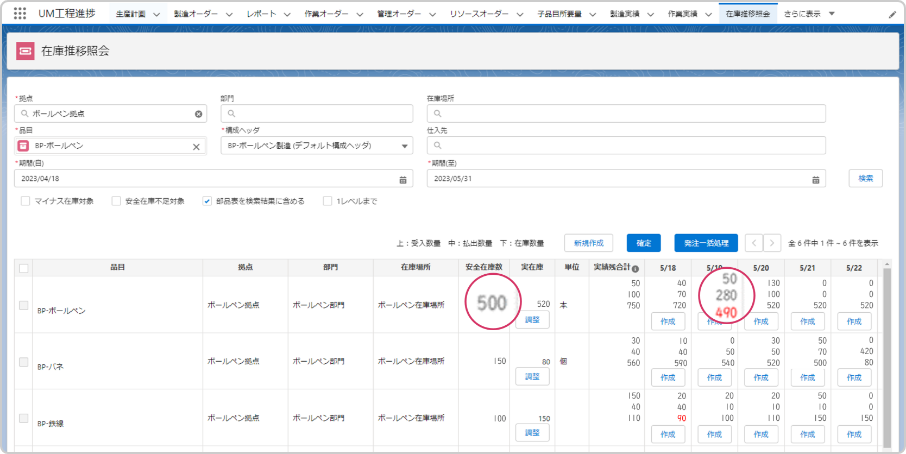The height and width of the screenshot is (454, 906).
Task: Clear the 拠点 field with the x icon
Action: click(198, 114)
